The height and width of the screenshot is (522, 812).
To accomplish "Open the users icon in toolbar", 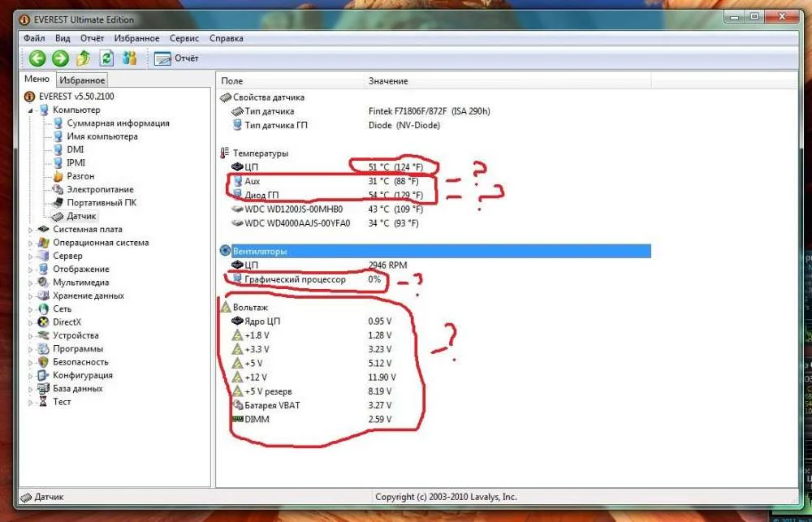I will 129,58.
